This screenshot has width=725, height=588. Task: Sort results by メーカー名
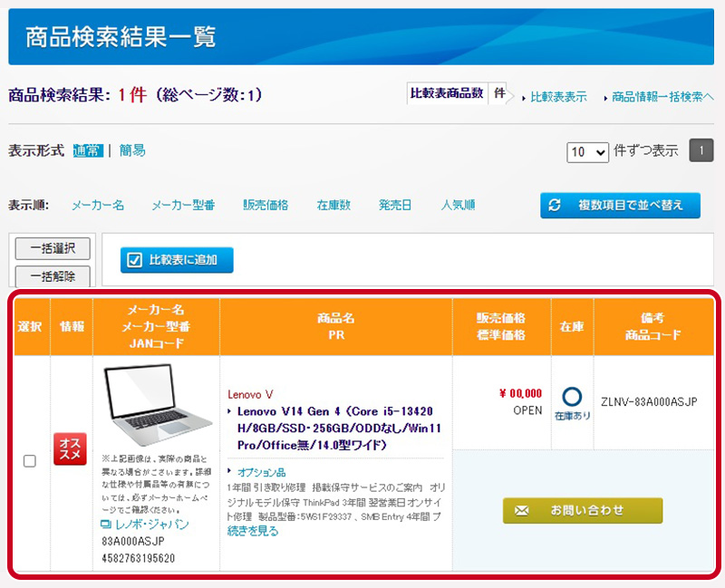[98, 206]
